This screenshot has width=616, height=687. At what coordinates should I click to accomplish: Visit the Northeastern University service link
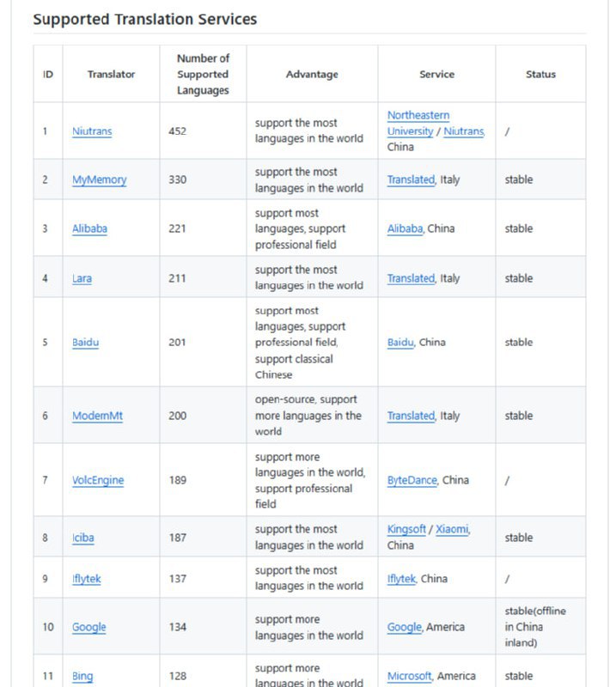pyautogui.click(x=418, y=123)
